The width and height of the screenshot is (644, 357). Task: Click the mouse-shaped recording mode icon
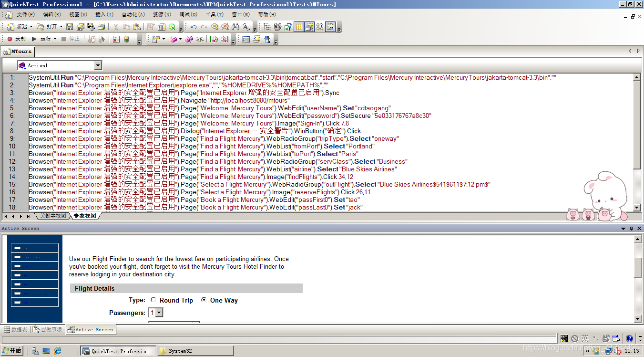point(92,39)
